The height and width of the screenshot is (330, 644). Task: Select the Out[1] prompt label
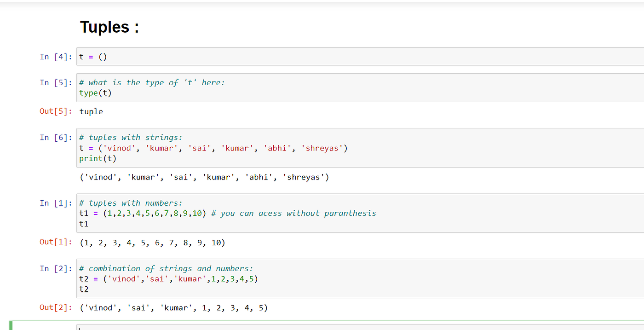pos(56,242)
